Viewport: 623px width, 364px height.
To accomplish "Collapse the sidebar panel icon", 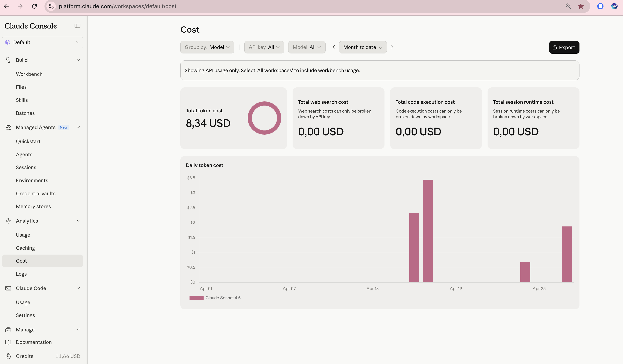I will coord(77,26).
